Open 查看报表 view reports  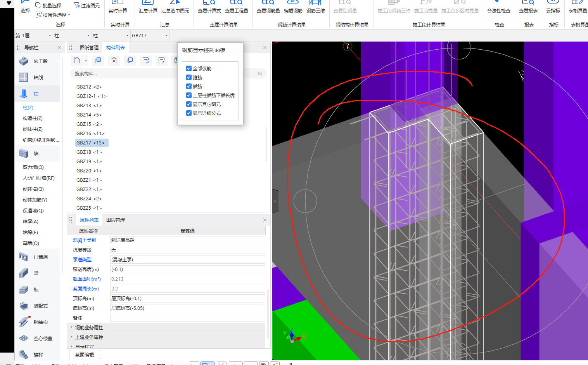point(528,7)
